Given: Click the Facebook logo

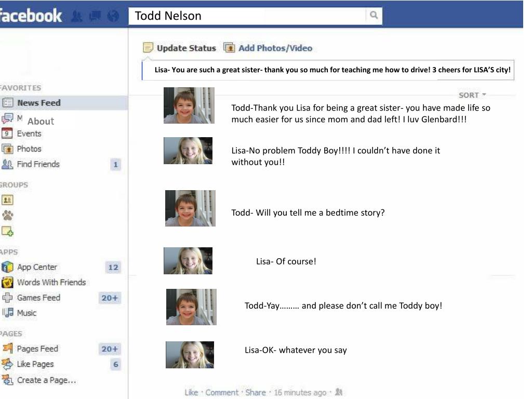Looking at the screenshot, I should pyautogui.click(x=31, y=16).
